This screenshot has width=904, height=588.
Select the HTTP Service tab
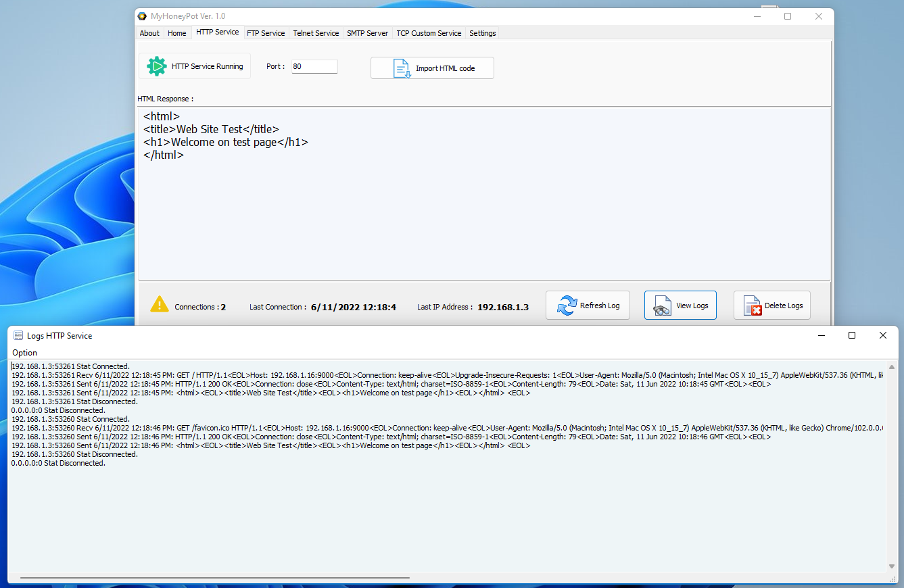point(217,32)
